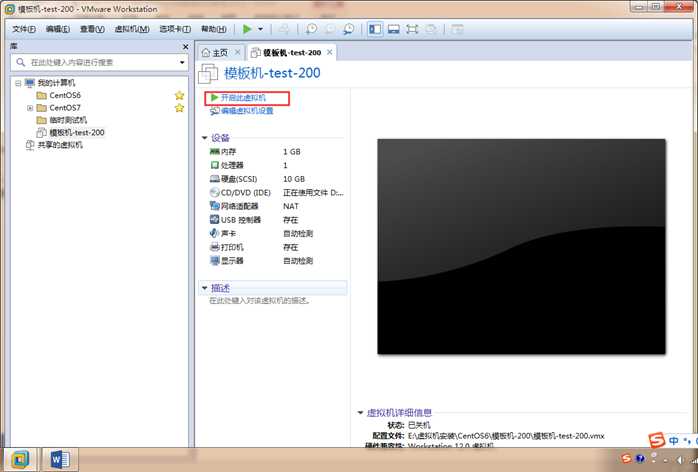Click the volume speaker icon in system tray

coord(679,460)
